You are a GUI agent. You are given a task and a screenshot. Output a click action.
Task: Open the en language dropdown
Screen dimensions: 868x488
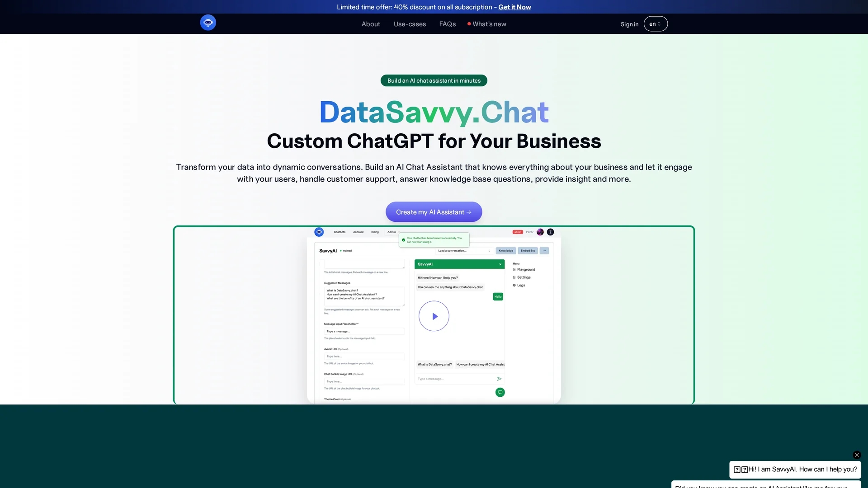pos(656,24)
